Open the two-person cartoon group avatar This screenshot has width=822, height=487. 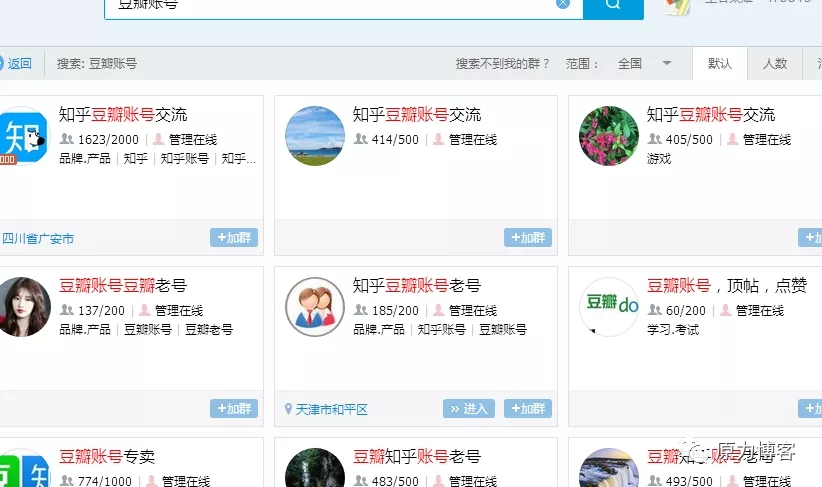(x=314, y=307)
